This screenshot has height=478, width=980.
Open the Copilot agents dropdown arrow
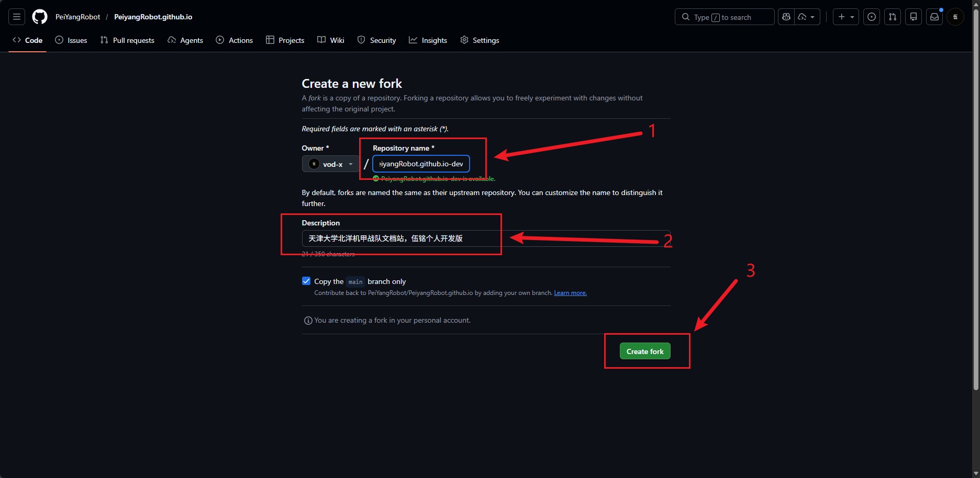[807, 17]
